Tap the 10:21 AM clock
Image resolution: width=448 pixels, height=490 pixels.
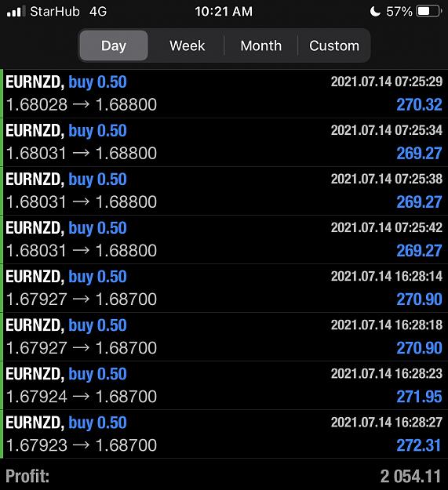point(224,12)
